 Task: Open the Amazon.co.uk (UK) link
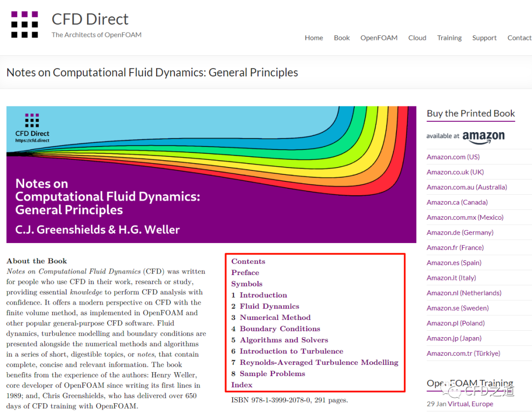455,172
